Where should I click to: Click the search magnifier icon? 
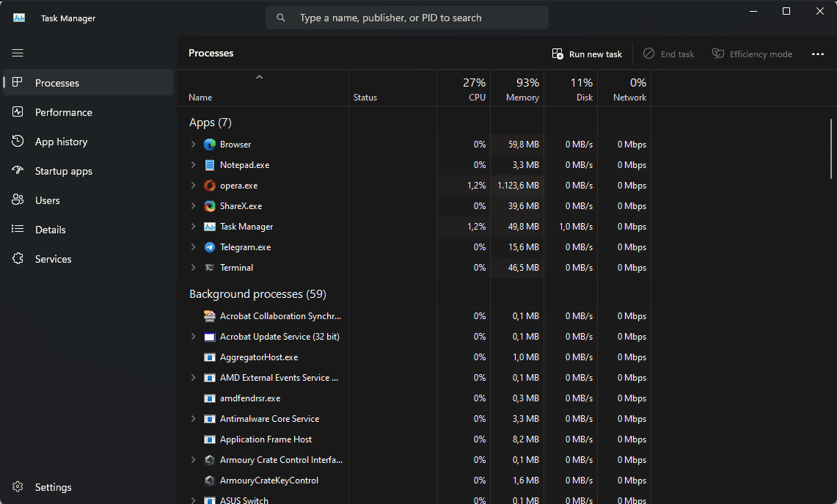pos(281,18)
